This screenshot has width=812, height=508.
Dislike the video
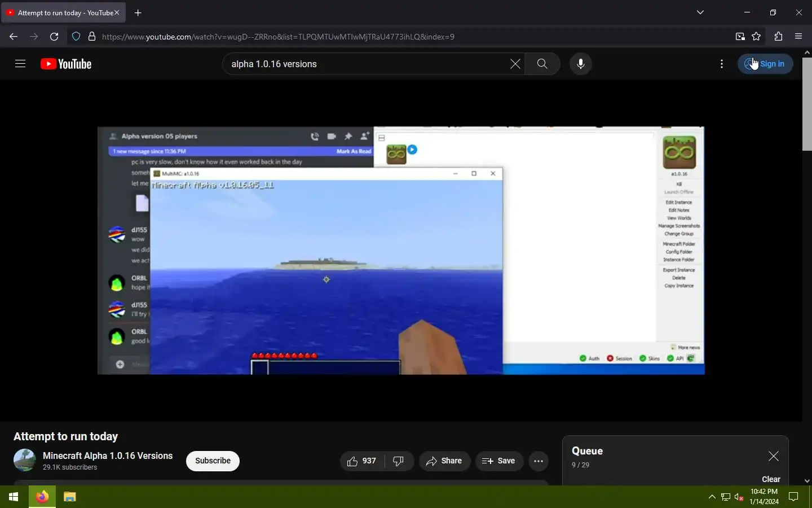399,461
